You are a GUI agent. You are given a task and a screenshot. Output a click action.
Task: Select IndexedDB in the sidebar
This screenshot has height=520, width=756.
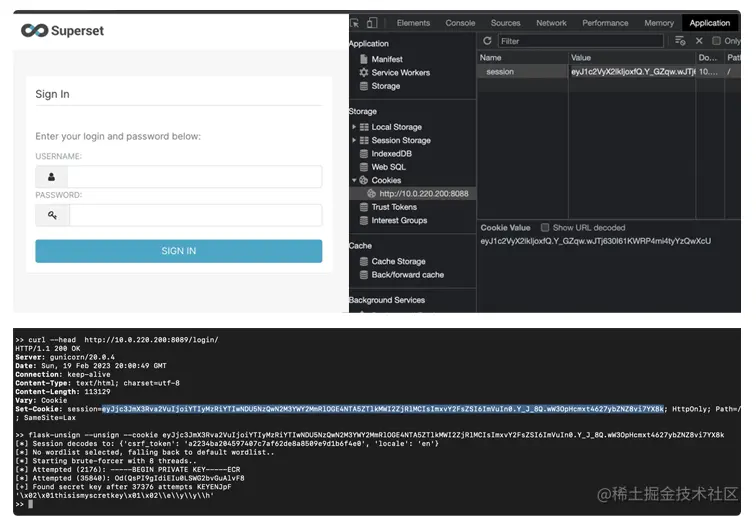(391, 154)
